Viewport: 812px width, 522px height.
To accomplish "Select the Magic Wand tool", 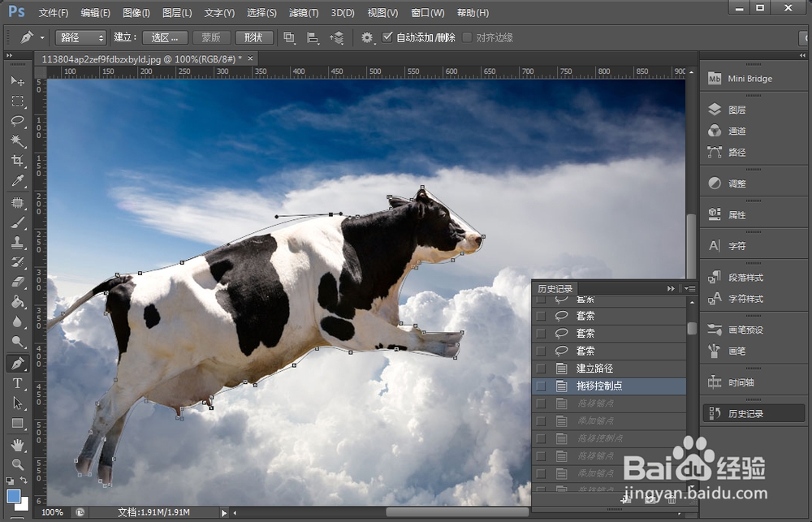I will (18, 140).
